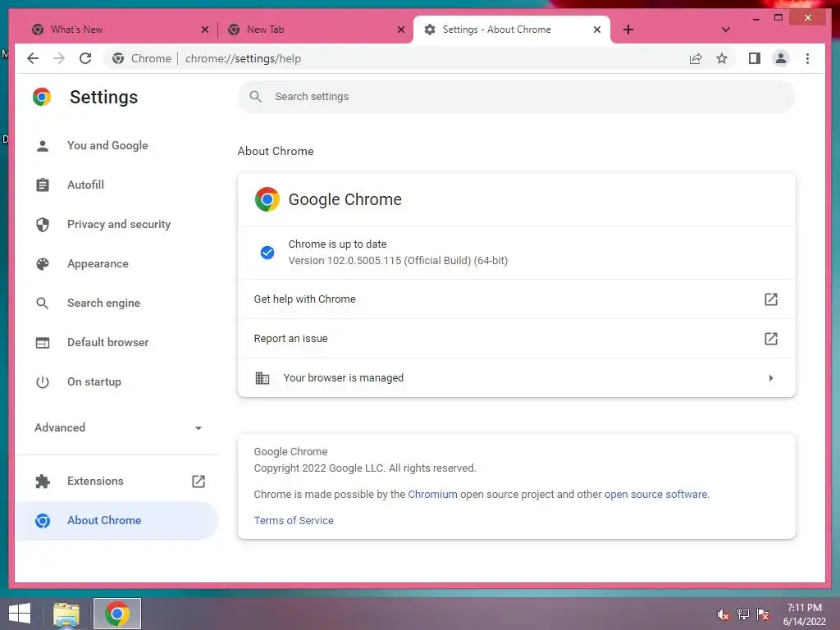The height and width of the screenshot is (630, 840).
Task: Click the Search settings field
Action: tap(517, 97)
